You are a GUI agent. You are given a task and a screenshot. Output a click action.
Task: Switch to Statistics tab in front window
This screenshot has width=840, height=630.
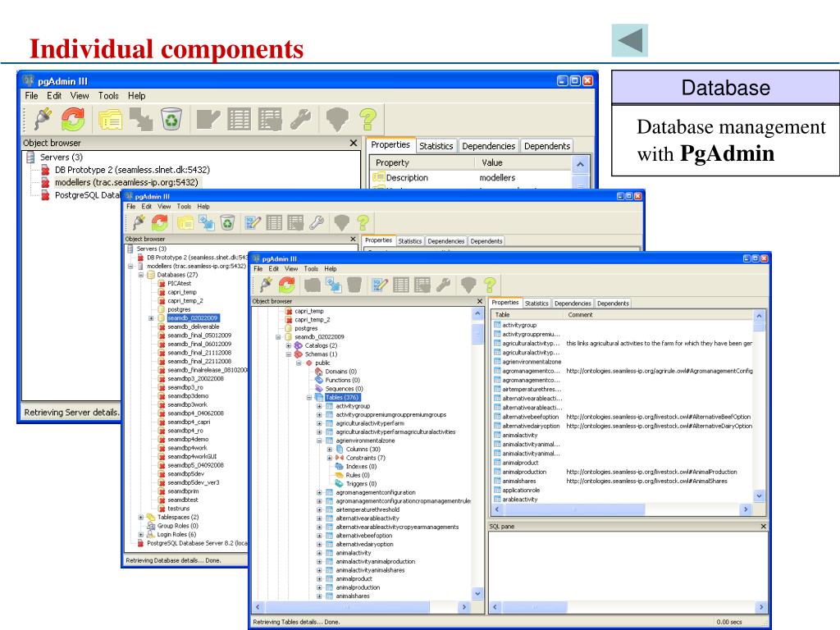click(536, 304)
